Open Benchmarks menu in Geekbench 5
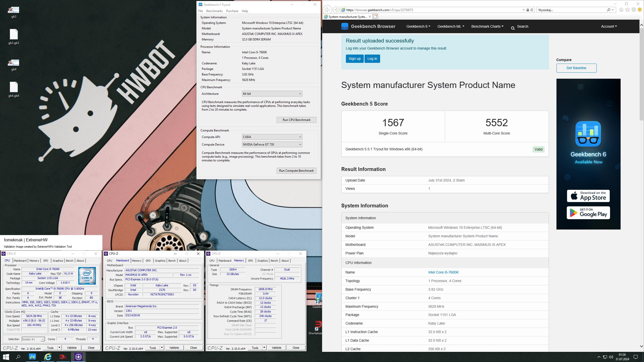Image resolution: width=644 pixels, height=362 pixels. (214, 11)
